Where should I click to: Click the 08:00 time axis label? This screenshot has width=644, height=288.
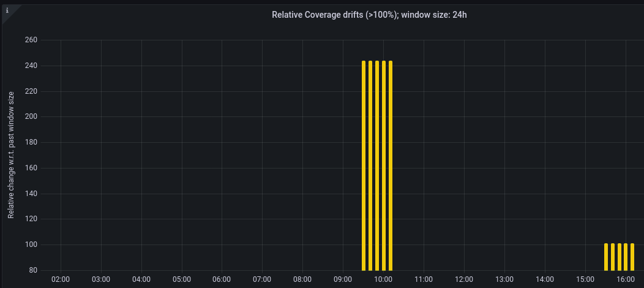[302, 279]
